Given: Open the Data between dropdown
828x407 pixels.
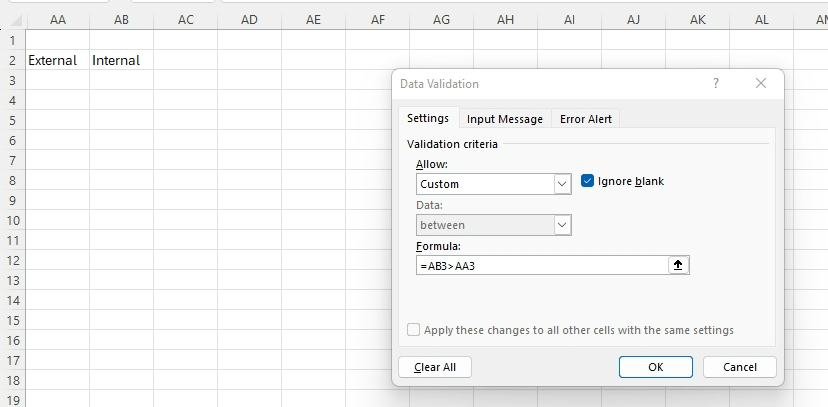Looking at the screenshot, I should 562,225.
